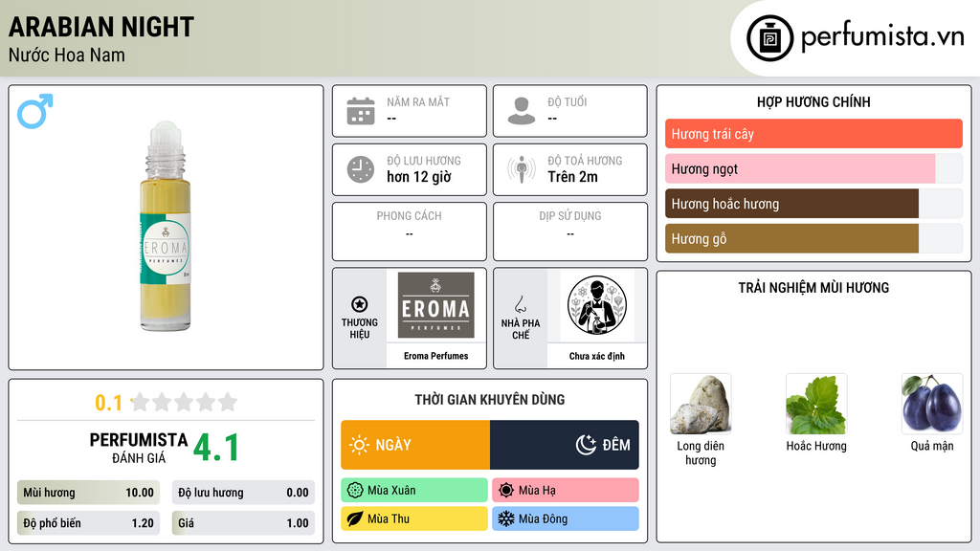Screen dimensions: 980x551
Task: Click the flower icon for Mùa Xuân
Action: point(355,491)
